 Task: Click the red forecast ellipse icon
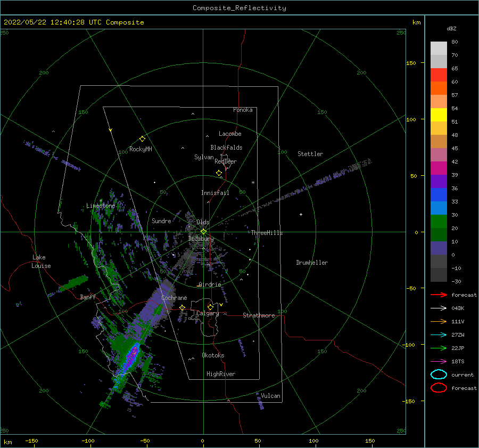point(439,388)
